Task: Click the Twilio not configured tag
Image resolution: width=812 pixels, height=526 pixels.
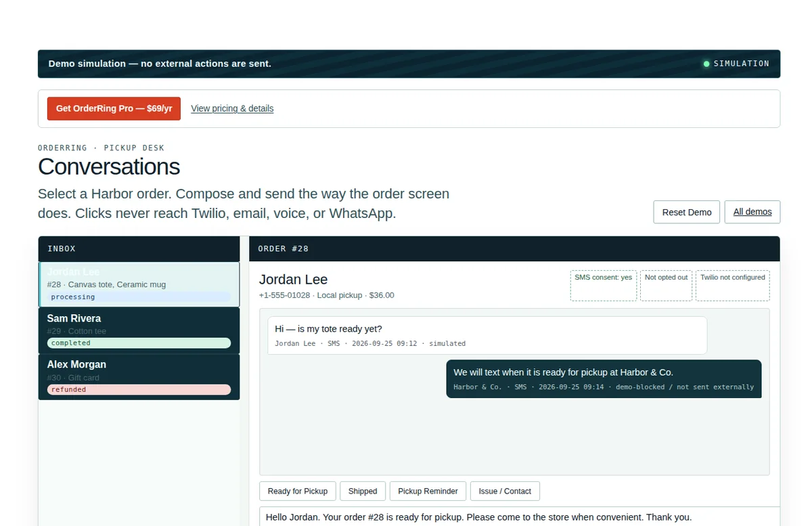Action: (x=733, y=286)
